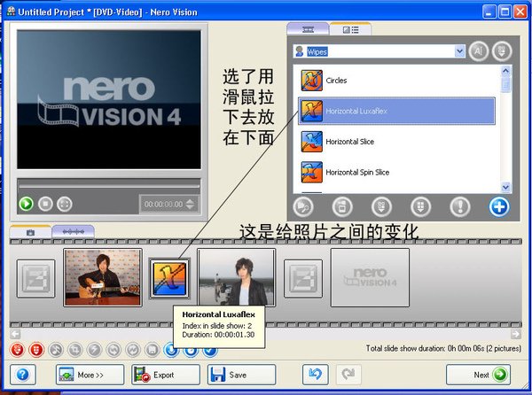Viewport: 532px width, 395px height.
Task: Click the exclamation mark round button
Action: pos(460,206)
